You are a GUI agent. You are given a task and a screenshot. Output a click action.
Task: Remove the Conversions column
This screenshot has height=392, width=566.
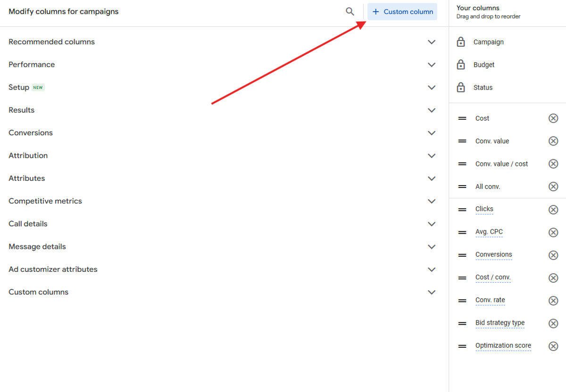pyautogui.click(x=553, y=255)
